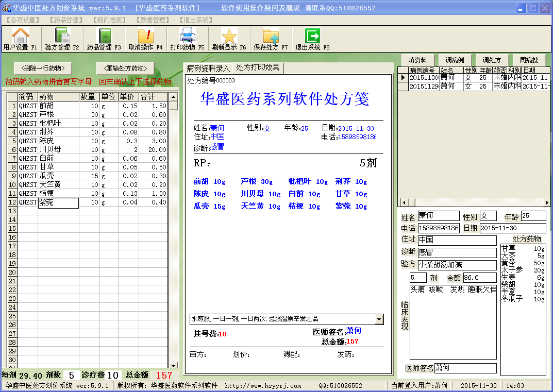Click the 姓名 input field with 萧何
Image resolution: width=553 pixels, height=392 pixels.
tap(439, 216)
